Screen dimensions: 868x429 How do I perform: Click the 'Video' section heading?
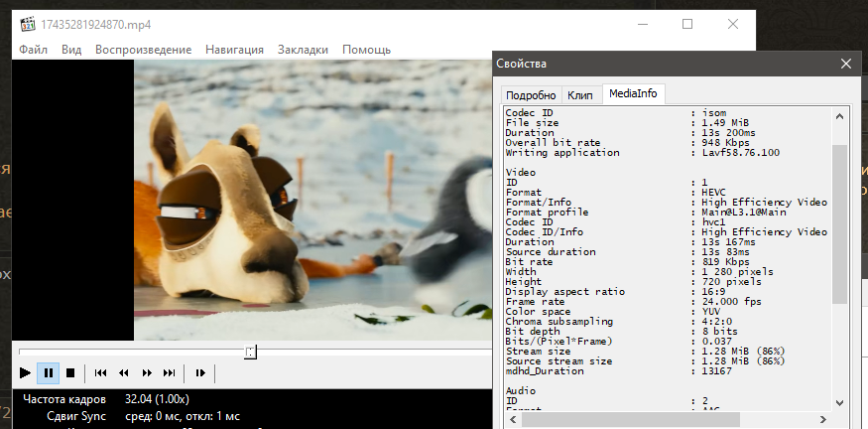(521, 173)
